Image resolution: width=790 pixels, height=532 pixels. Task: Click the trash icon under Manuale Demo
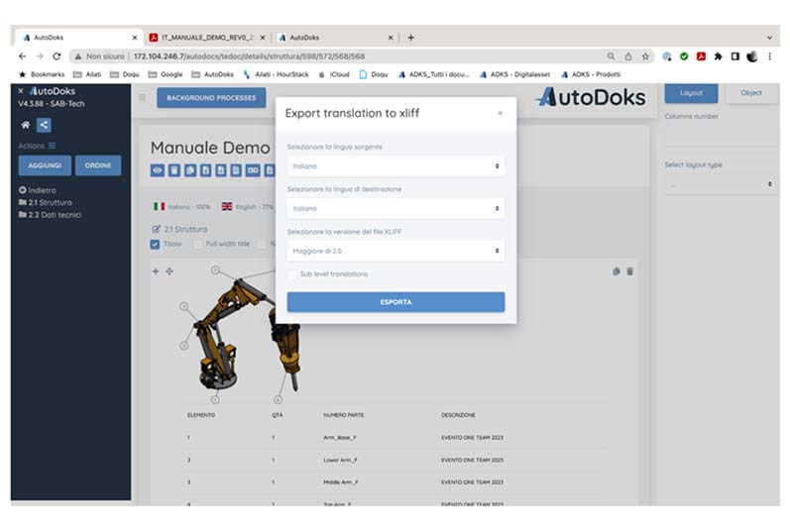(173, 170)
